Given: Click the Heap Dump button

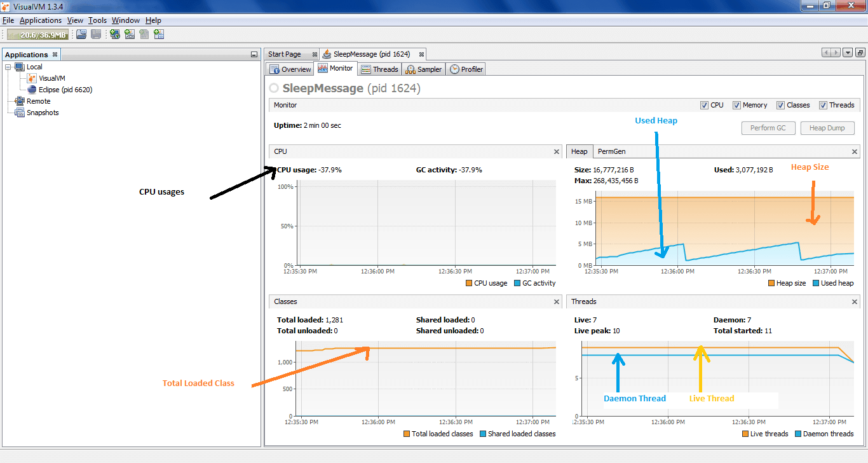Looking at the screenshot, I should coord(827,128).
